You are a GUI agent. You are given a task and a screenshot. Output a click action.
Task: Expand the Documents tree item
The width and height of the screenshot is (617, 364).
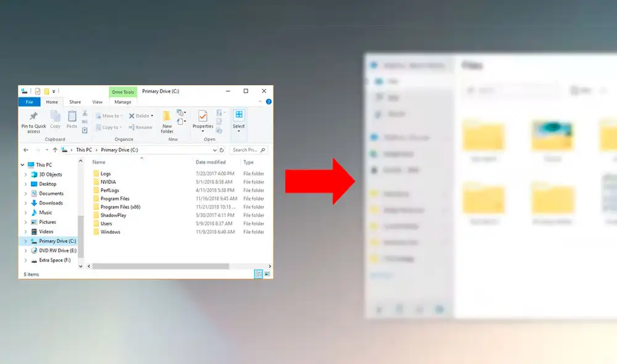(25, 193)
